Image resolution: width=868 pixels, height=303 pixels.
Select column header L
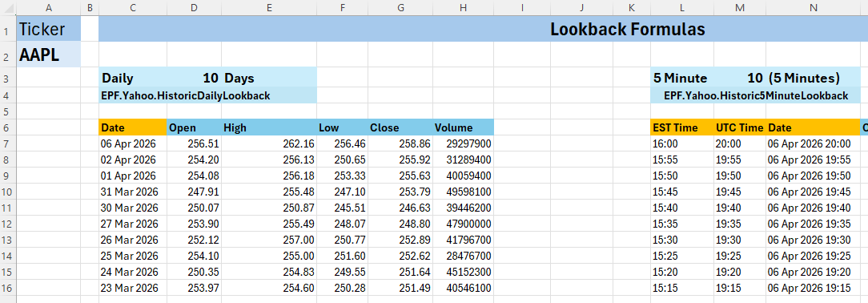(x=682, y=8)
